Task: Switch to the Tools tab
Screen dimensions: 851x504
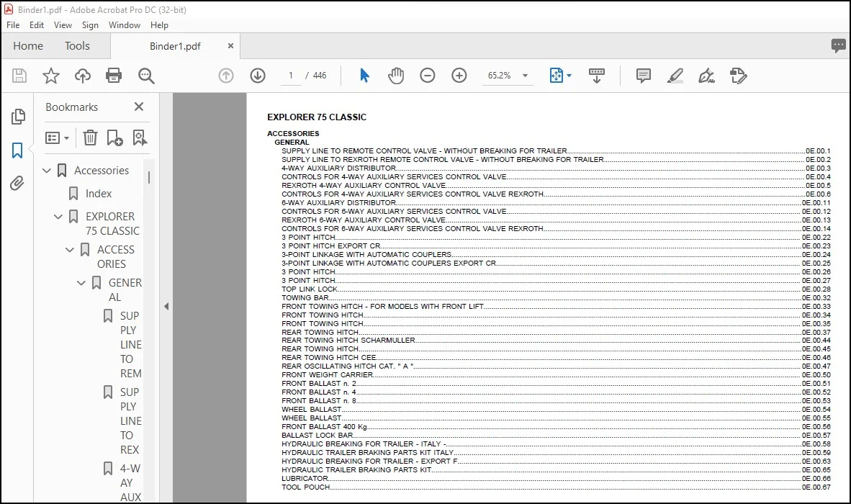Action: [x=77, y=46]
